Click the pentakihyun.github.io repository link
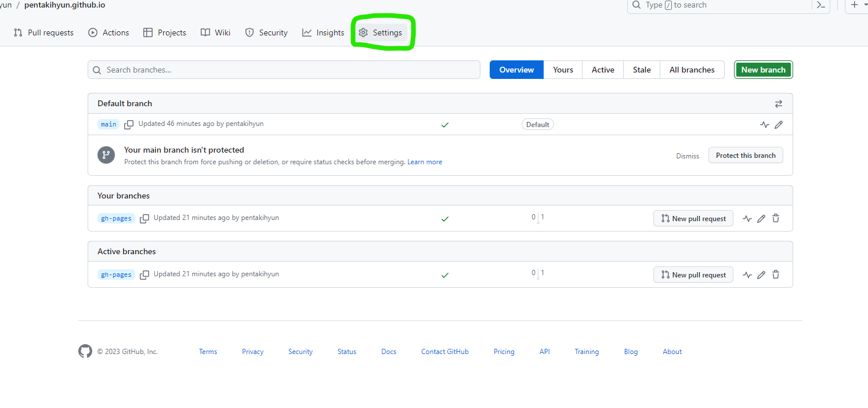 click(65, 5)
